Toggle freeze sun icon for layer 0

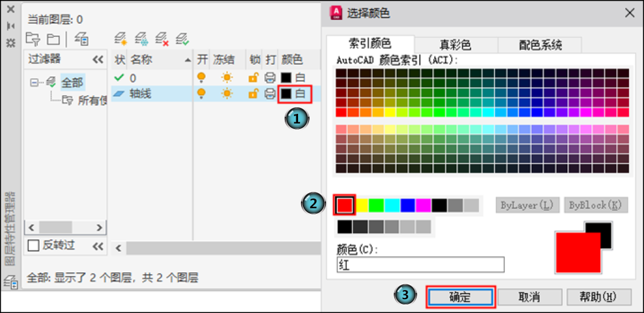click(226, 77)
